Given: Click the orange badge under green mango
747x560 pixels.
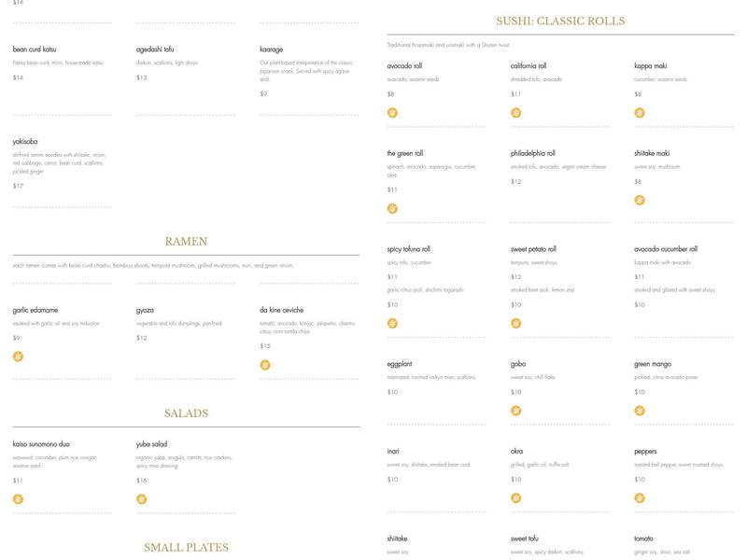Looking at the screenshot, I should coord(640,411).
